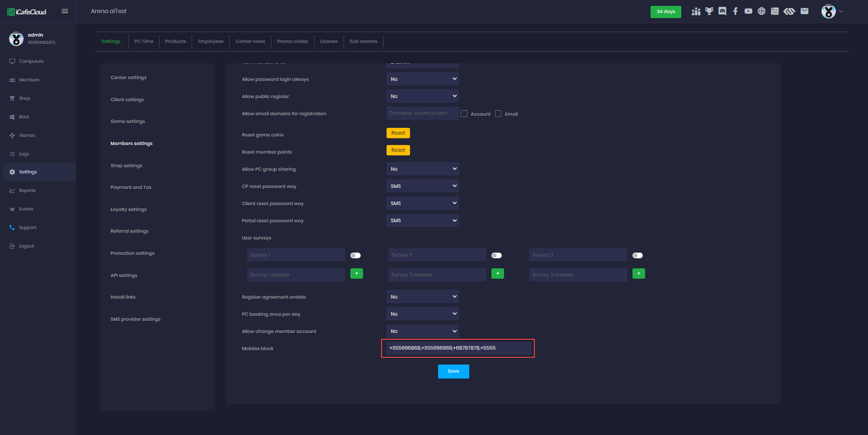Open the YouTube icon in header

click(x=748, y=11)
